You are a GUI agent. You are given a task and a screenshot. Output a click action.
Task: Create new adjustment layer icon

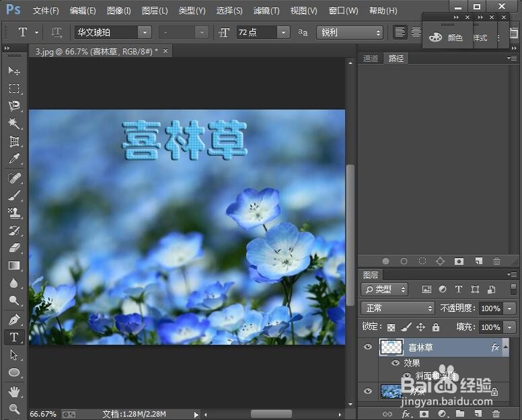tap(443, 414)
